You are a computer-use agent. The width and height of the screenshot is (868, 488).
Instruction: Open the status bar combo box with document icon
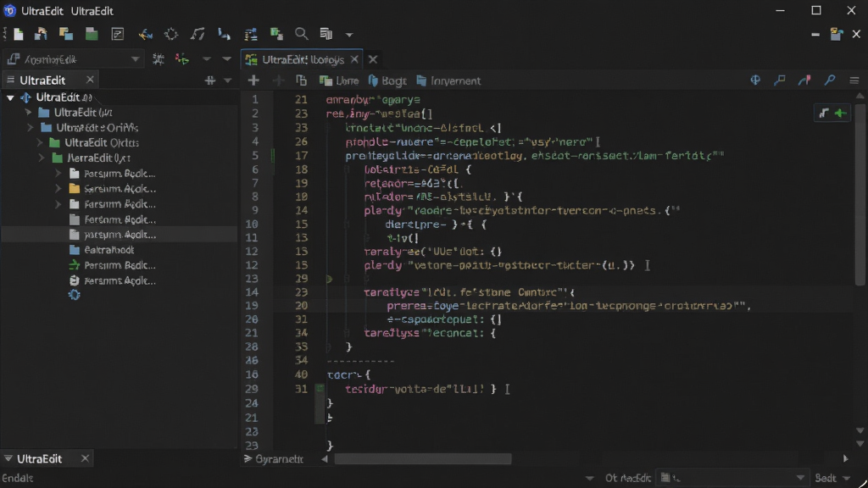[733, 478]
